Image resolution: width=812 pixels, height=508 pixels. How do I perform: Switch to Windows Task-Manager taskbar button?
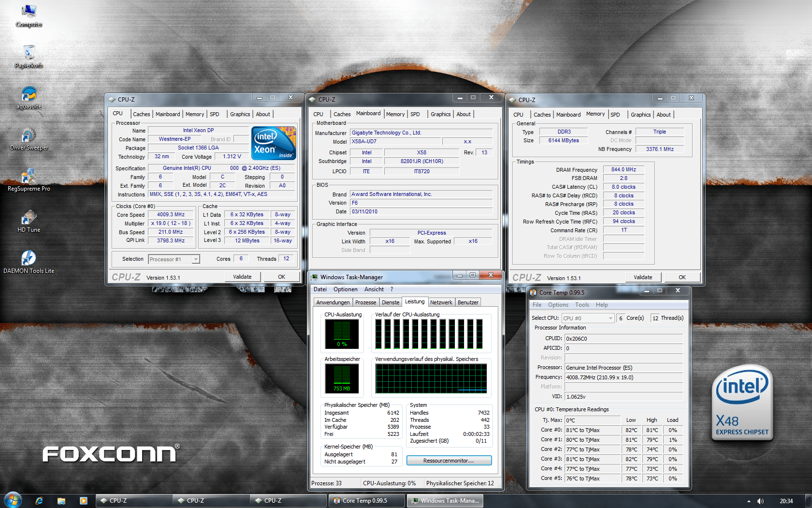[445, 501]
